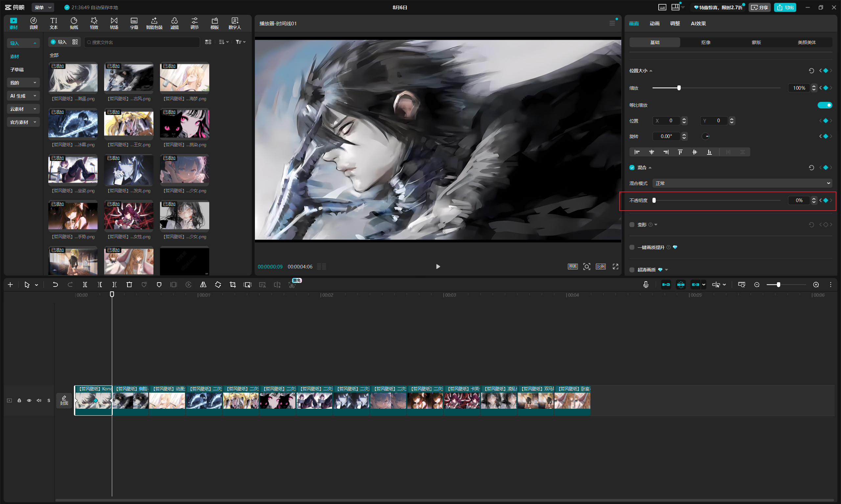Click the fullscreen icon in the player

pyautogui.click(x=615, y=266)
